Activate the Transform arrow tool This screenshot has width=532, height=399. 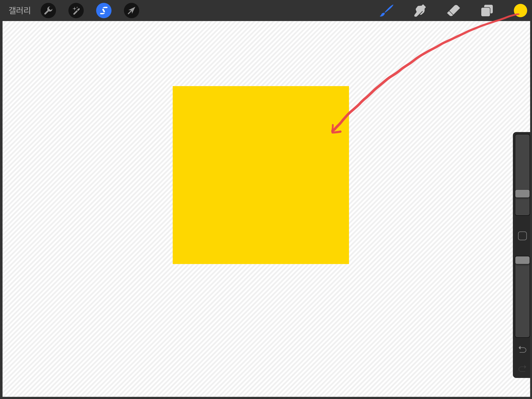[131, 11]
